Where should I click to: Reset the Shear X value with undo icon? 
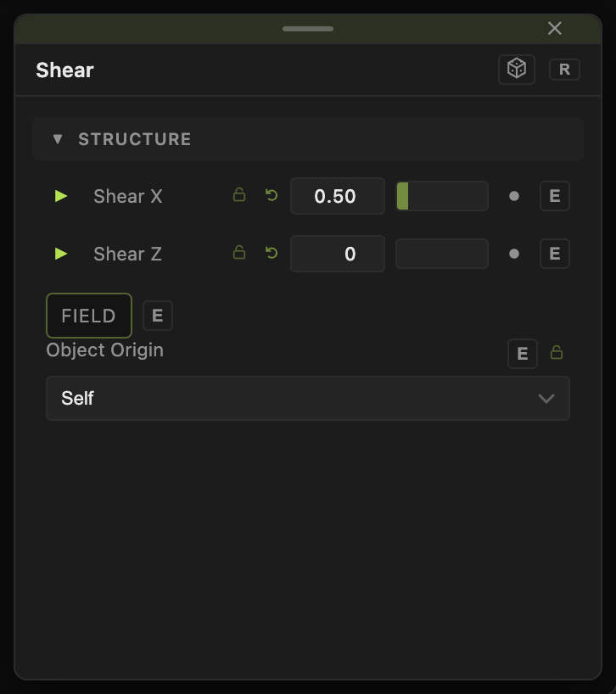coord(272,195)
